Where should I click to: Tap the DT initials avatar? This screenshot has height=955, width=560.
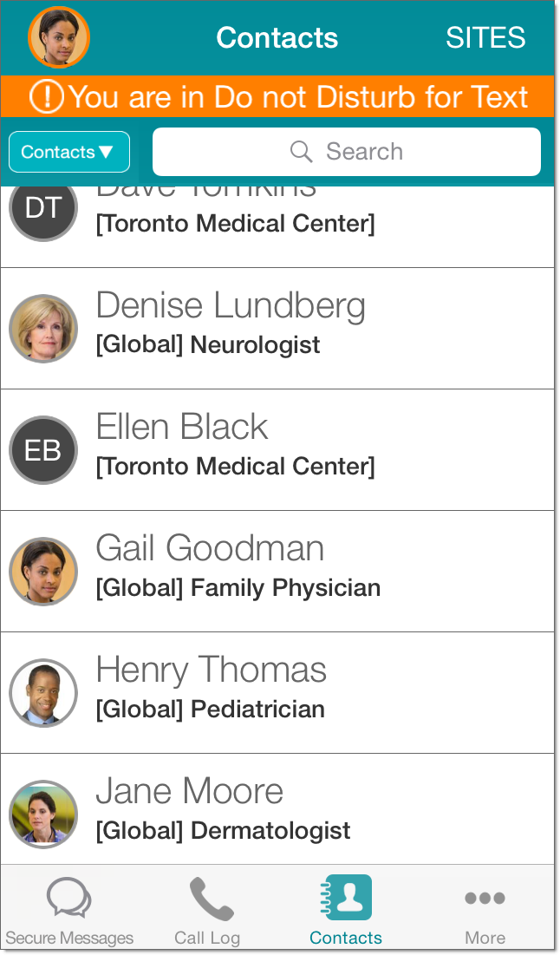point(43,208)
